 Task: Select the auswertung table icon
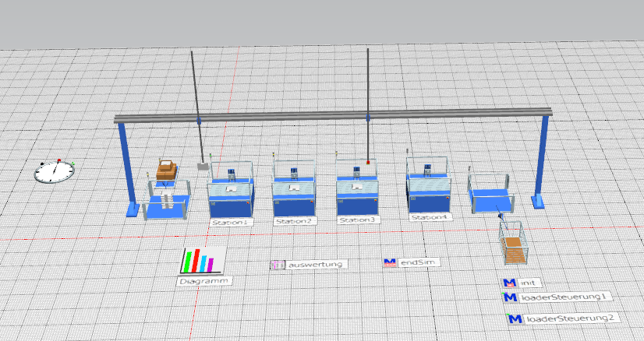278,265
